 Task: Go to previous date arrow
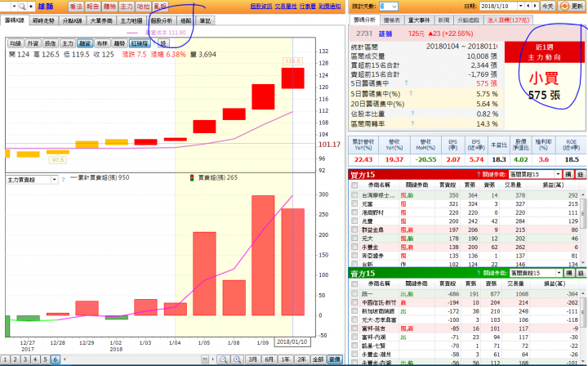click(x=528, y=7)
